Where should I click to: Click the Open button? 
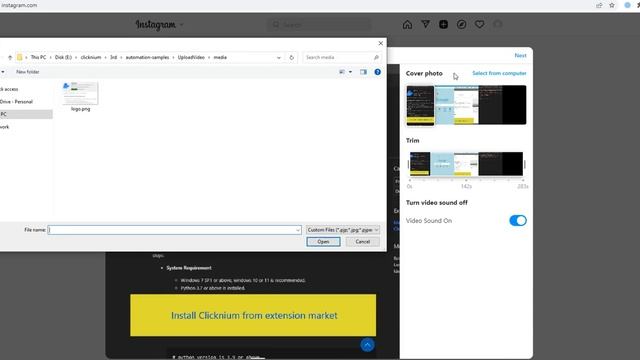click(323, 242)
